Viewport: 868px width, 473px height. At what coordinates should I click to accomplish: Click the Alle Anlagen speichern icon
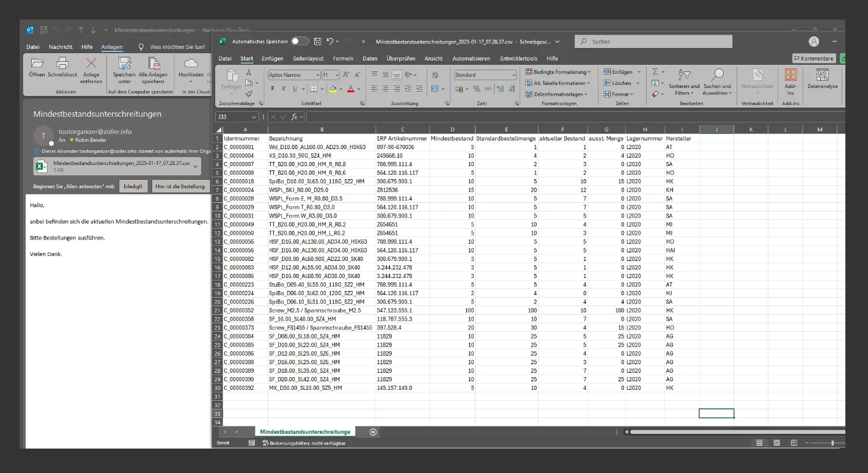coord(153,63)
